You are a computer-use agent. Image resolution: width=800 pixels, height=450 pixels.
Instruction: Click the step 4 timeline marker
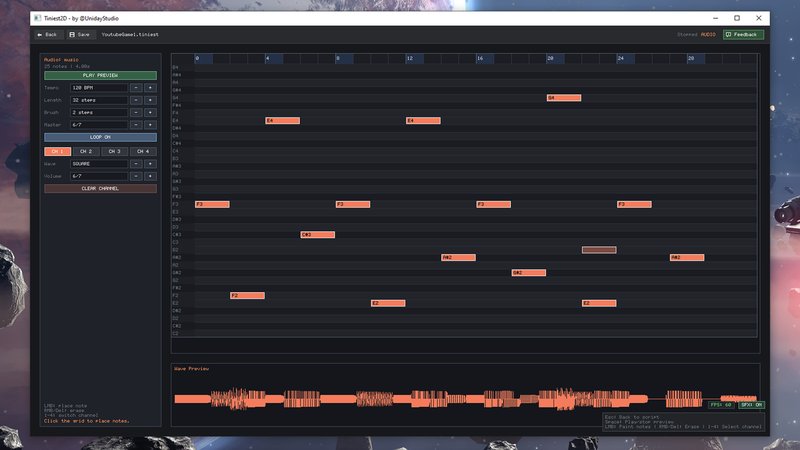273,59
